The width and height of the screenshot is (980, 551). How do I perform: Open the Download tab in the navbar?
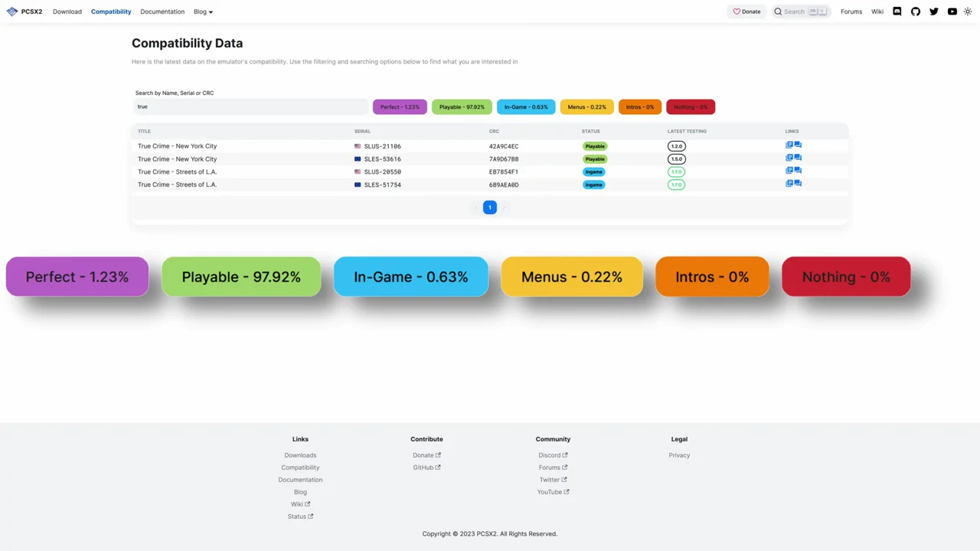(67, 11)
